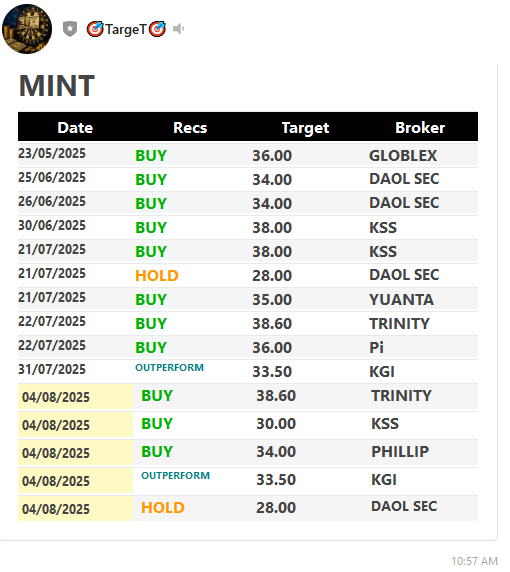Screen dimensions: 510x572
Task: Click the PHILLIP broker cell
Action: tap(400, 452)
